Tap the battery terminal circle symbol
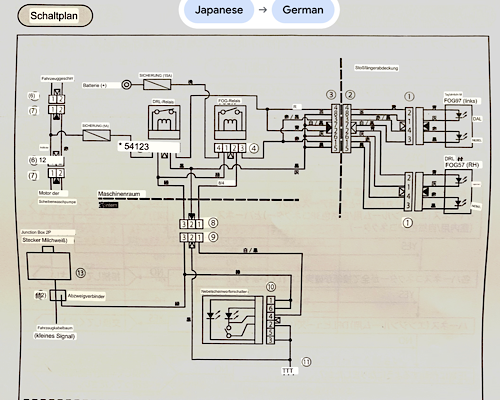The height and width of the screenshot is (400, 500). click(126, 85)
